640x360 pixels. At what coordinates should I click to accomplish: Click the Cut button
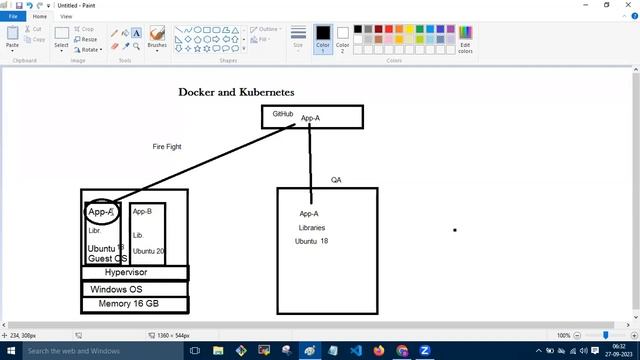click(33, 29)
